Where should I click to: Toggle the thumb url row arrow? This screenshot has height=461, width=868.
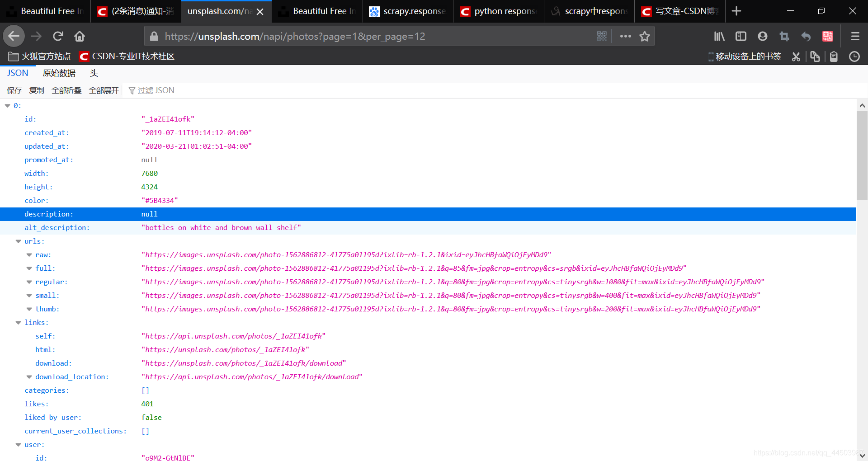tap(29, 309)
